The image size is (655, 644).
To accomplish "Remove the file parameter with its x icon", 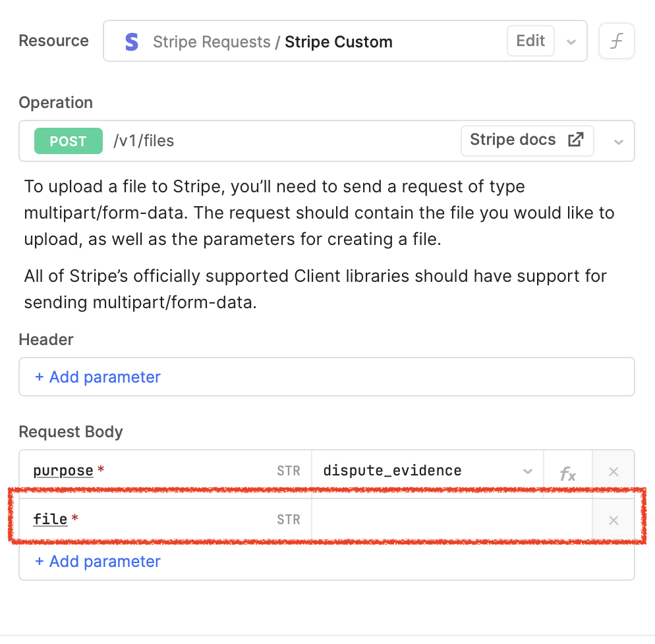I will tap(613, 519).
